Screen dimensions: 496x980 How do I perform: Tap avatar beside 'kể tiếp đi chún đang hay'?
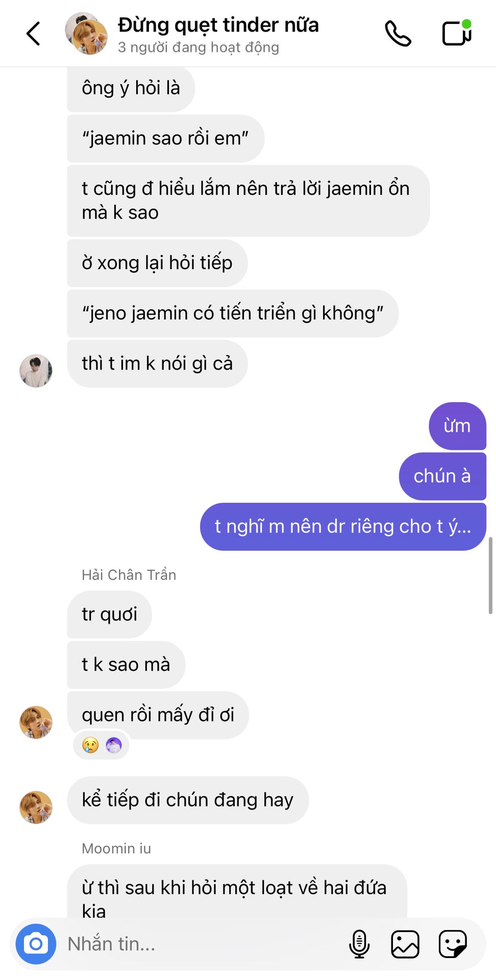(36, 807)
